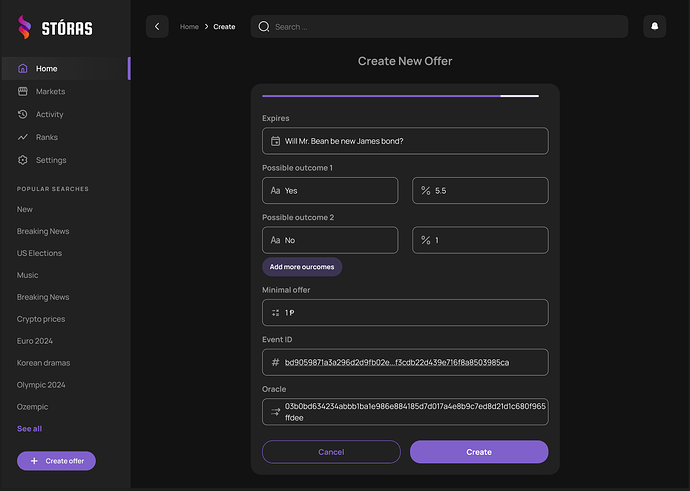
Task: Cancel the new offer
Action: coord(331,452)
